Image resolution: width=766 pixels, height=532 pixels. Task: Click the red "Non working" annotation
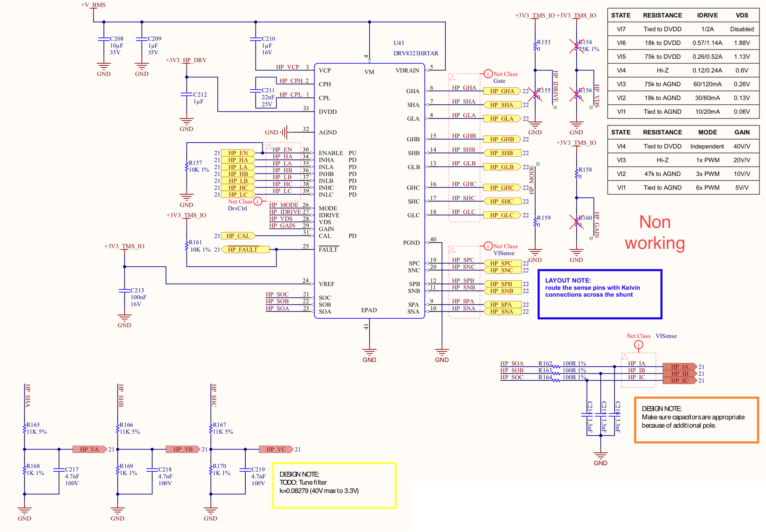[x=655, y=232]
